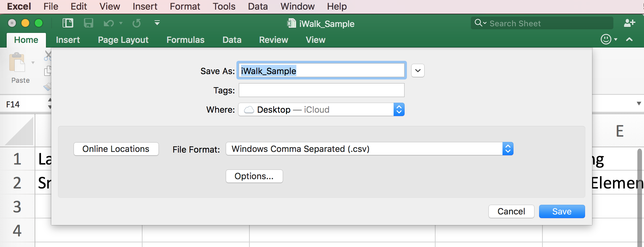This screenshot has height=247, width=644.
Task: Click the Paste clipboard icon
Action: (17, 62)
